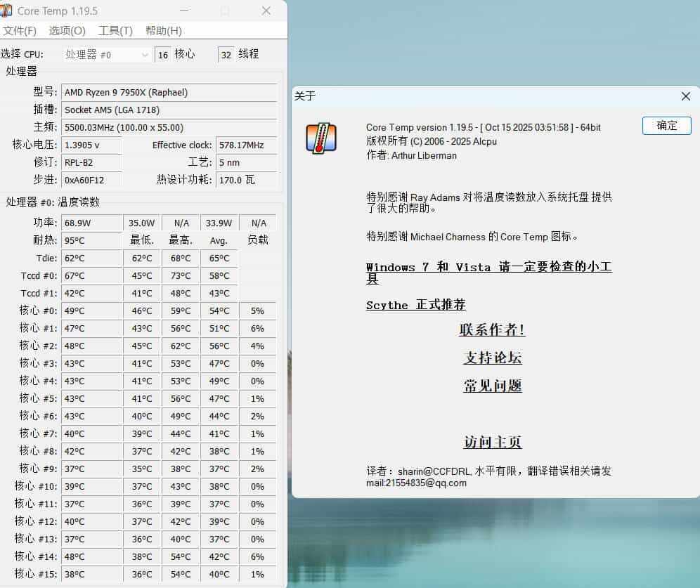Click the thermometer icon in the About dialog
This screenshot has height=588, width=700.
coord(321,138)
